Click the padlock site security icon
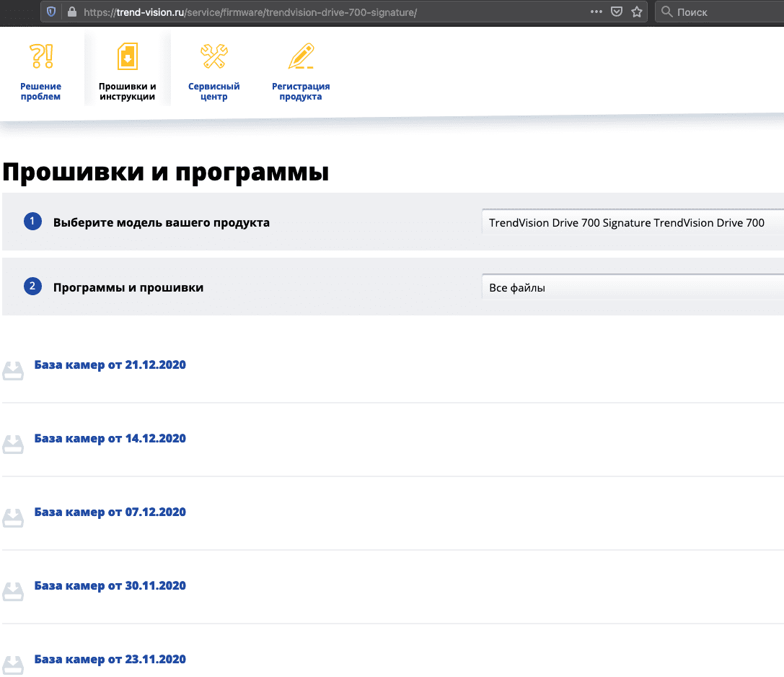 pyautogui.click(x=71, y=12)
